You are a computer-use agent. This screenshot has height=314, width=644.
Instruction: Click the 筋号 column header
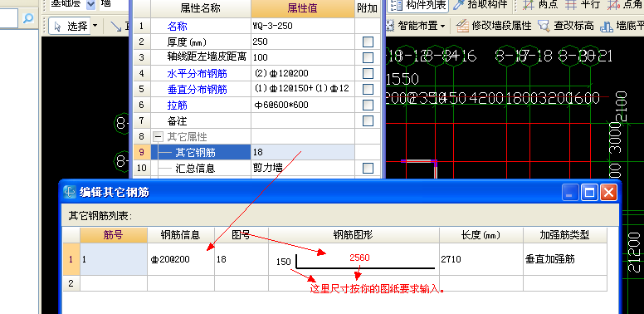(x=114, y=235)
